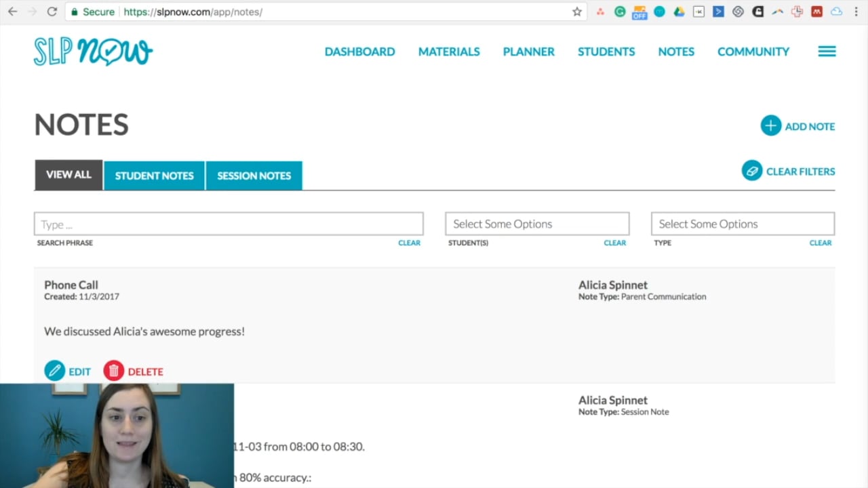Screen dimensions: 868x488
Task: Go back with browser back arrow
Action: click(x=12, y=12)
